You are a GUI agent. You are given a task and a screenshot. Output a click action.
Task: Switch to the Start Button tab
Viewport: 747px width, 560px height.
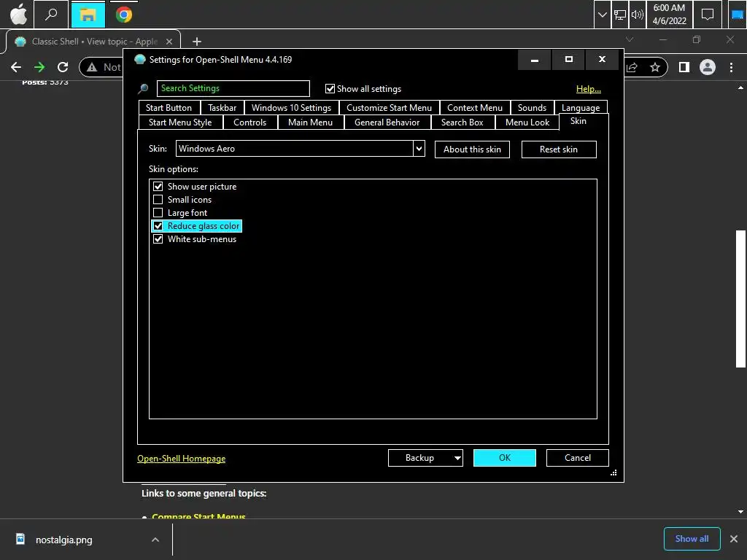pyautogui.click(x=169, y=108)
